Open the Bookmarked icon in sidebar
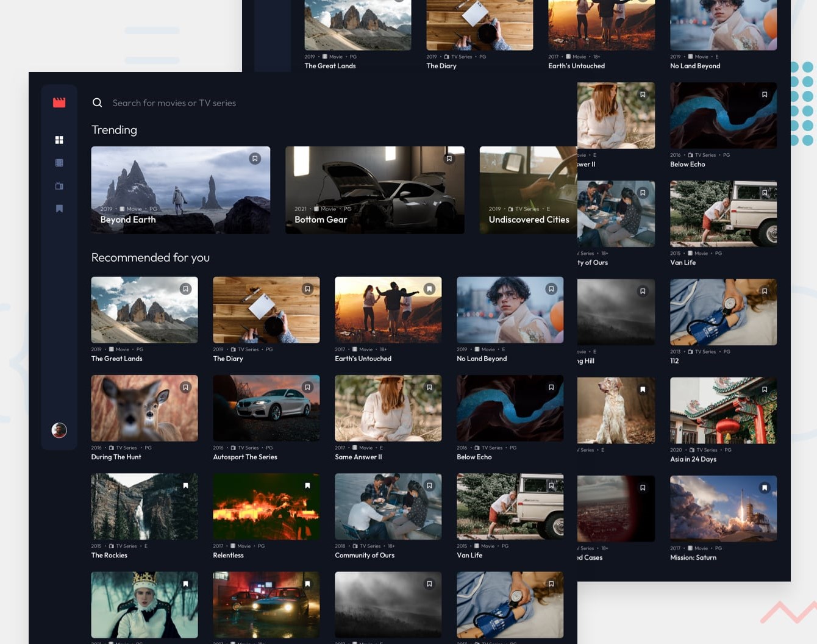 click(59, 209)
